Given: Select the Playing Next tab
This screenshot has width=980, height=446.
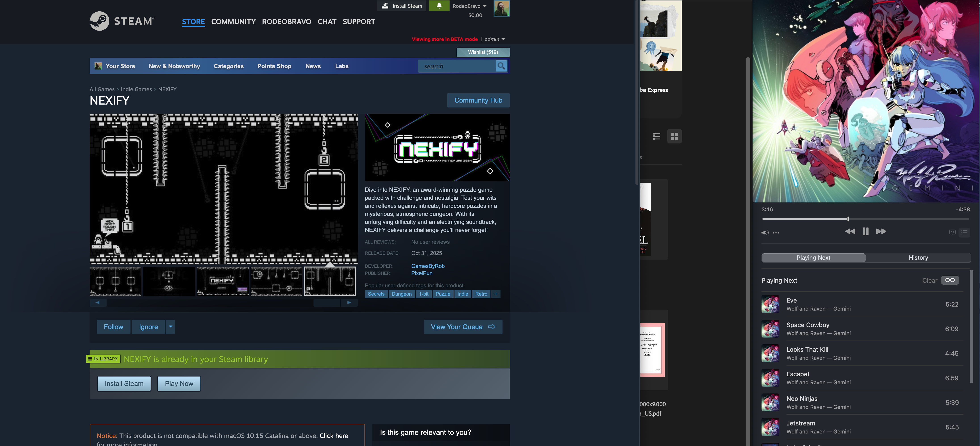Looking at the screenshot, I should (813, 258).
